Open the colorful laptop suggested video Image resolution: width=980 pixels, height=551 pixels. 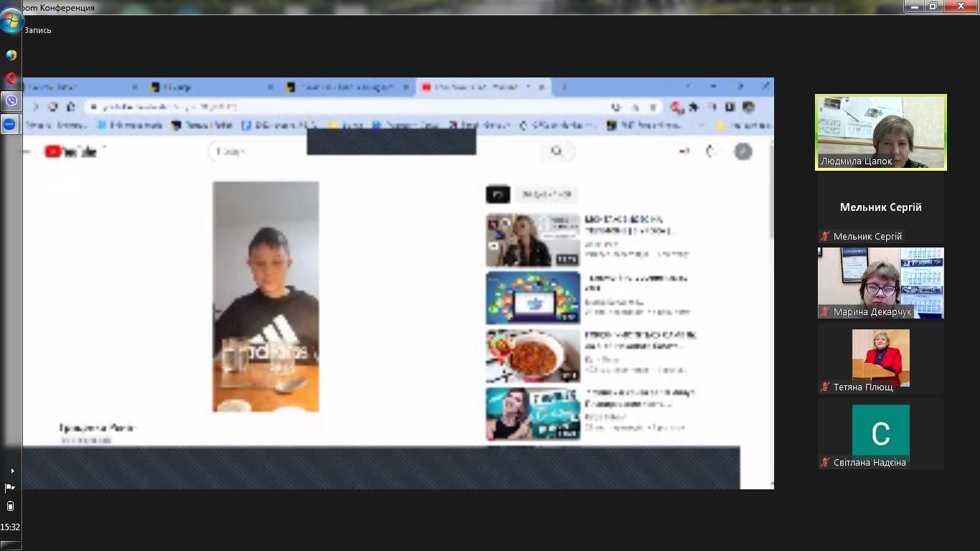pyautogui.click(x=533, y=298)
